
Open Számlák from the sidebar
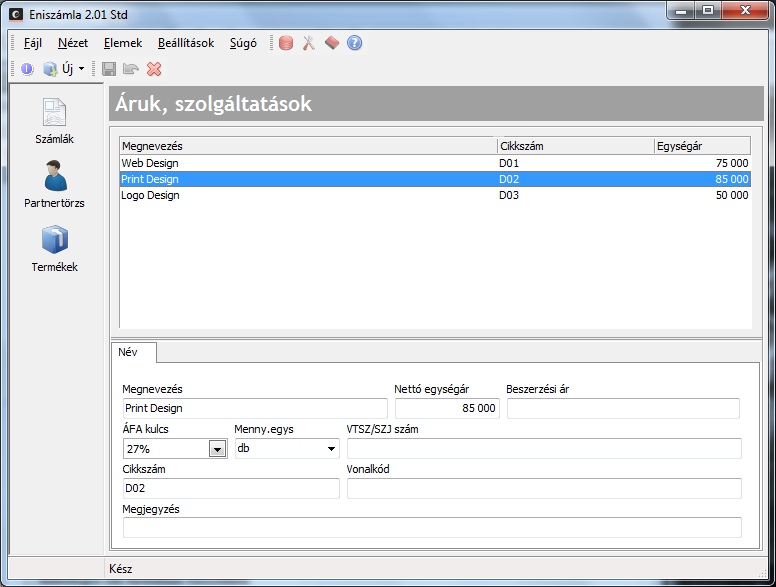click(54, 121)
